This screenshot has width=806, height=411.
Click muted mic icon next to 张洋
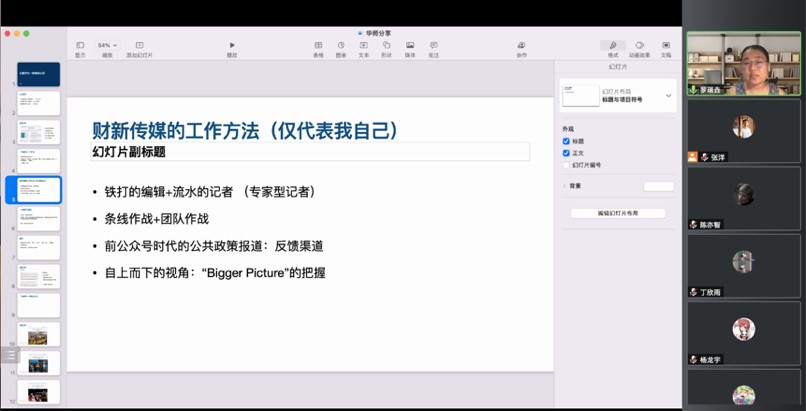(x=704, y=158)
